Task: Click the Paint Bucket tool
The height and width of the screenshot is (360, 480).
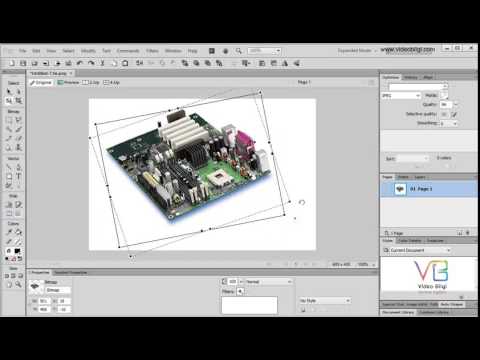Action: (x=19, y=232)
